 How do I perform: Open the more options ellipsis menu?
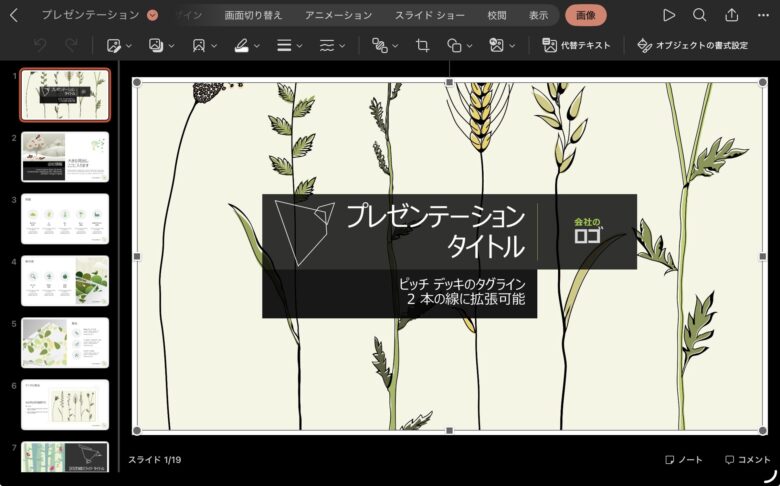click(x=764, y=15)
